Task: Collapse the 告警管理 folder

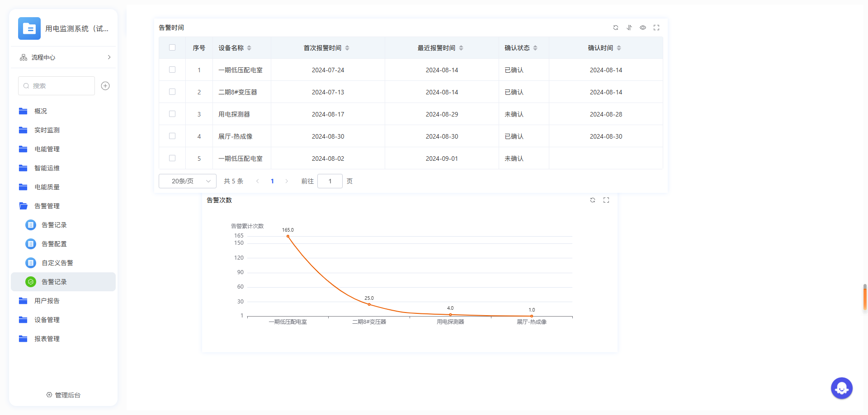Action: point(47,206)
